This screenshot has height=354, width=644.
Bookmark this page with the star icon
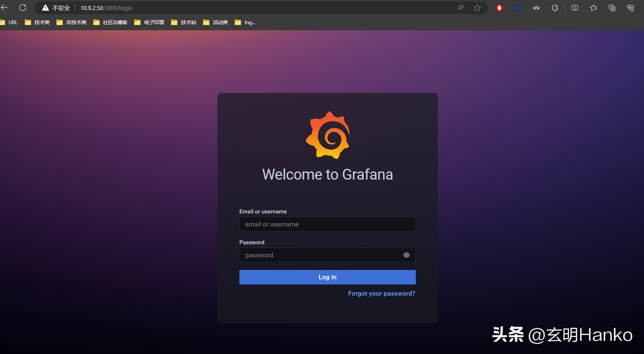pyautogui.click(x=477, y=8)
